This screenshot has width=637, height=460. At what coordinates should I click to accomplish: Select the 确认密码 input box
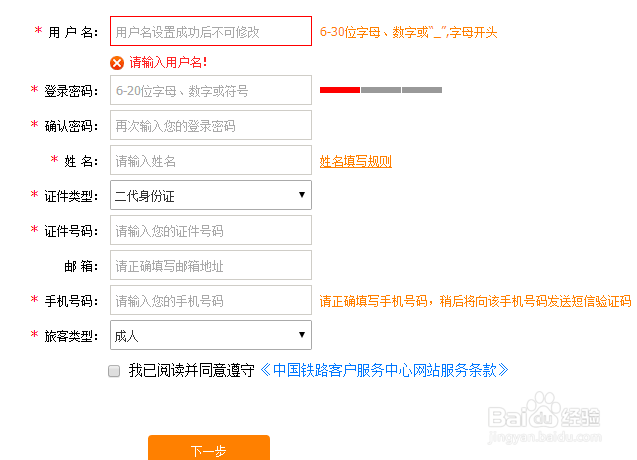click(x=211, y=125)
